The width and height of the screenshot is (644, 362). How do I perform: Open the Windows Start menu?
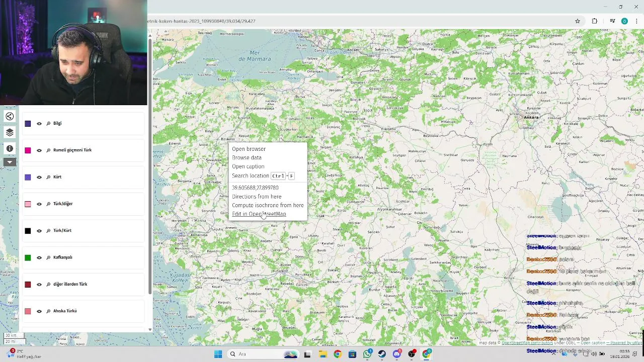point(218,354)
